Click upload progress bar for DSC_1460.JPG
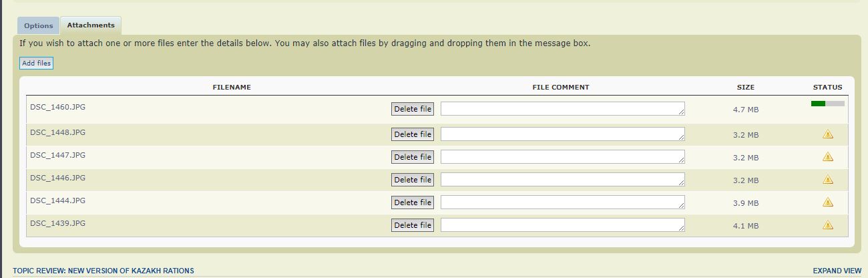Screen dimensions: 868x278 tap(827, 104)
